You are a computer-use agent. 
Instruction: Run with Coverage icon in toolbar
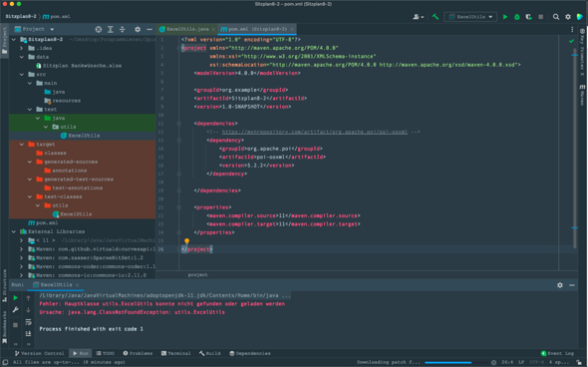click(x=529, y=17)
